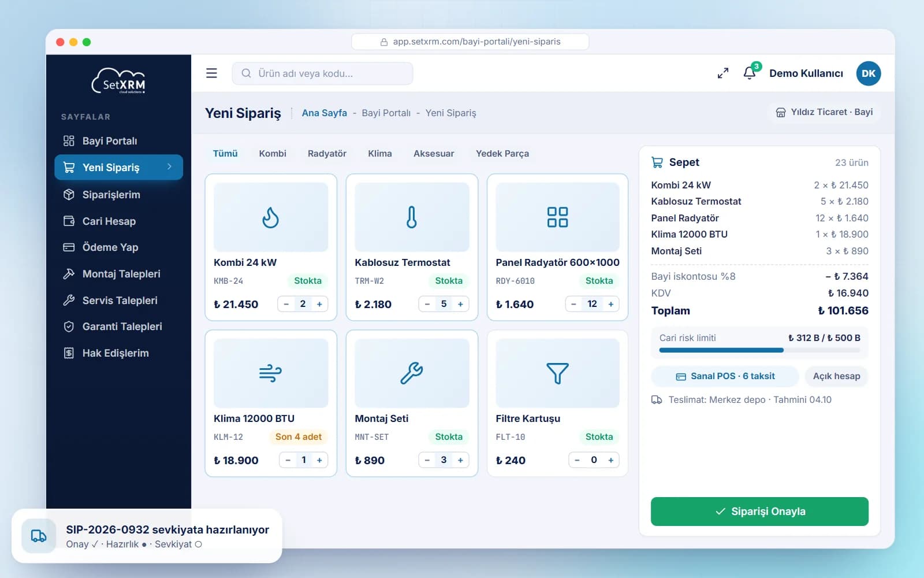The image size is (924, 578).
Task: Select the Tümü tab
Action: point(225,154)
